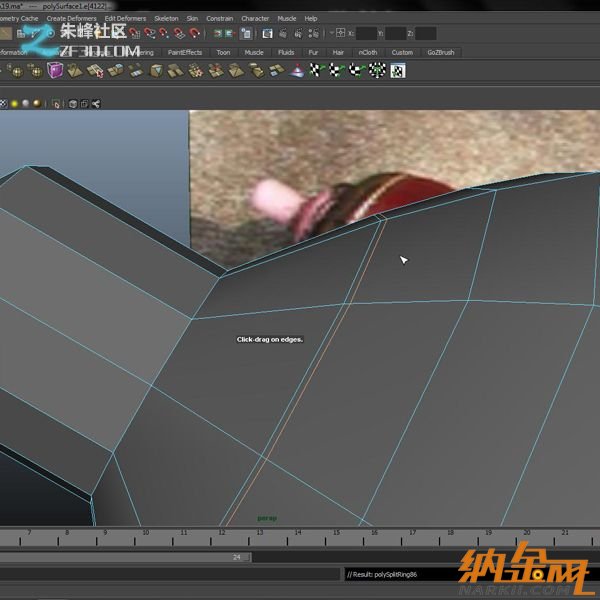Viewport: 600px width, 600px height.
Task: Click the range slider handle showing 24
Action: click(x=236, y=557)
